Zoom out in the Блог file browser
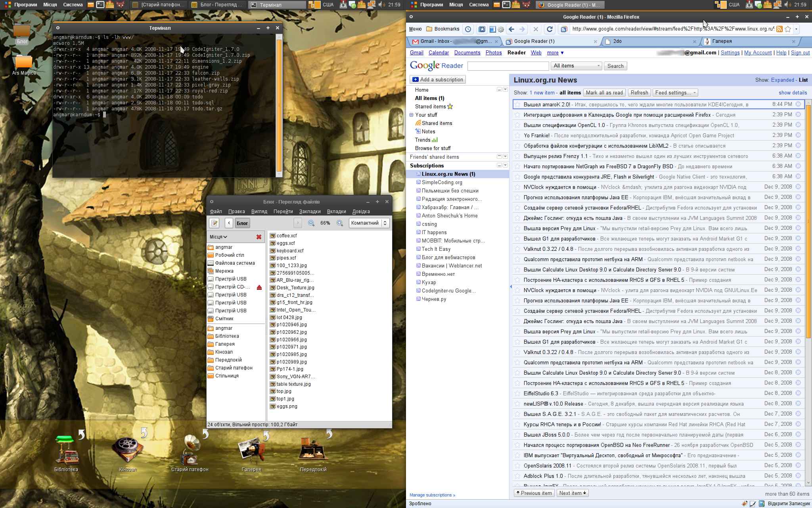 point(311,223)
